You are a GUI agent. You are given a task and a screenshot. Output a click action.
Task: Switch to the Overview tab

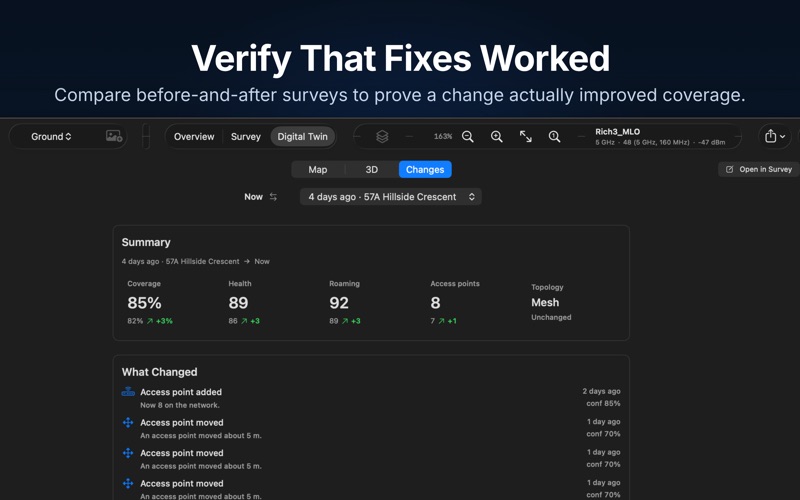click(x=194, y=137)
